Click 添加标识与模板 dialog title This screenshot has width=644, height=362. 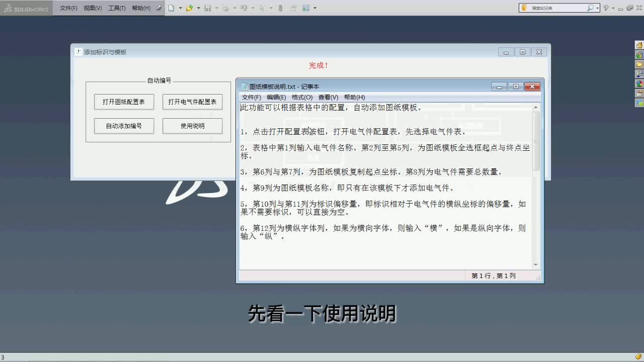(x=105, y=52)
